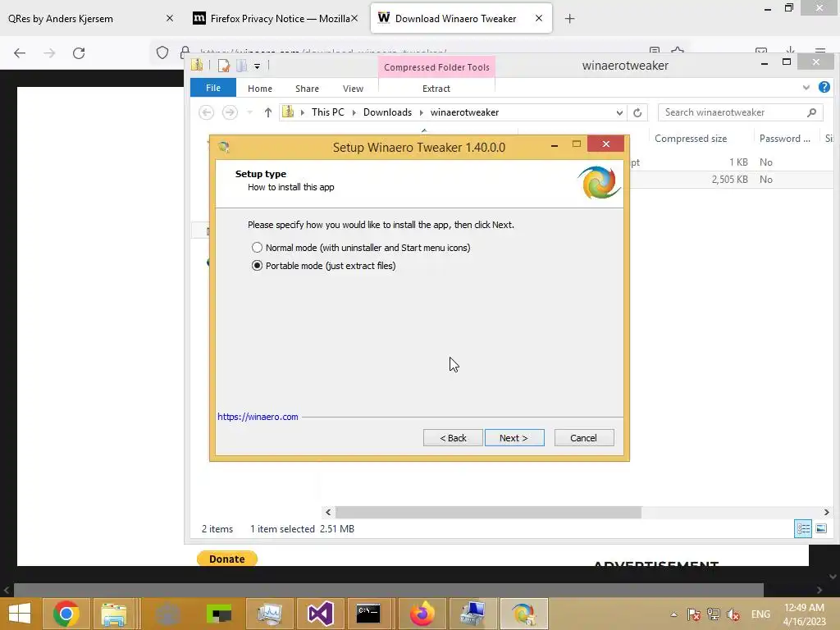The height and width of the screenshot is (630, 840).
Task: Open Google Chrome from taskbar
Action: point(66,614)
